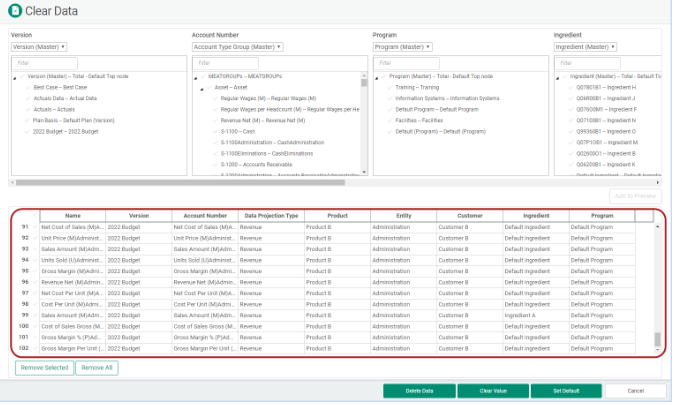Open the Ingredient (Master) dropdown
The height and width of the screenshot is (405, 674).
pyautogui.click(x=585, y=47)
